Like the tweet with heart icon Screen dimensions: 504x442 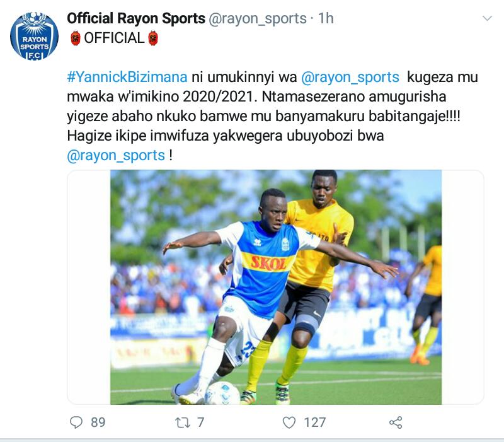289,422
